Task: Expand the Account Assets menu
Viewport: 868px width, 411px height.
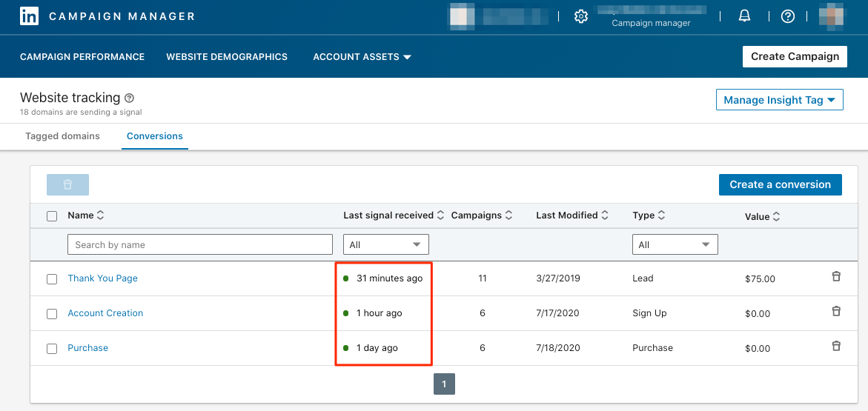Action: 362,56
